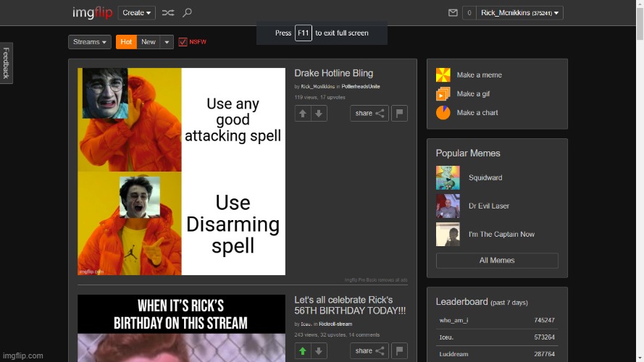Screen dimensions: 644x362
Task: Select I'm The Captain Now name
Action: click(501, 235)
